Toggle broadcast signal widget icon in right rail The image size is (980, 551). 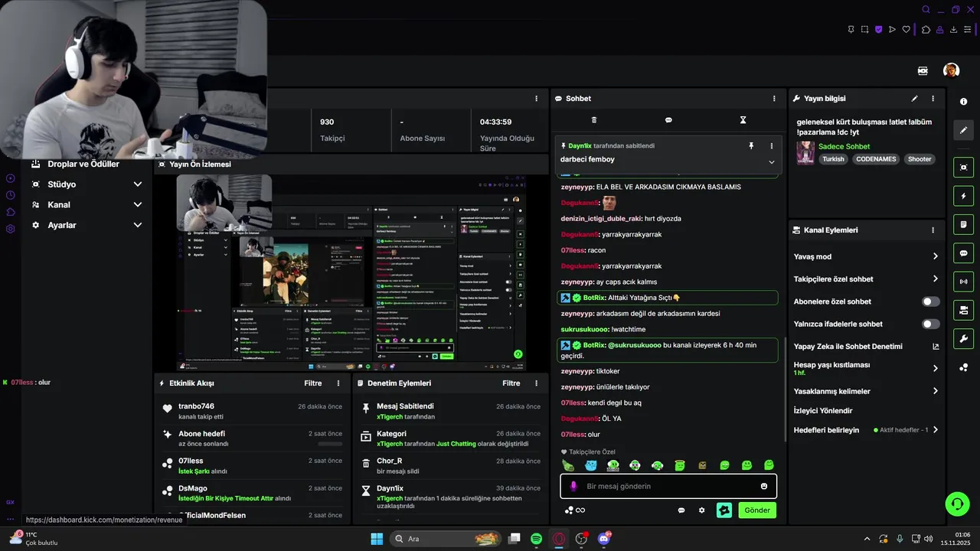[x=963, y=282]
